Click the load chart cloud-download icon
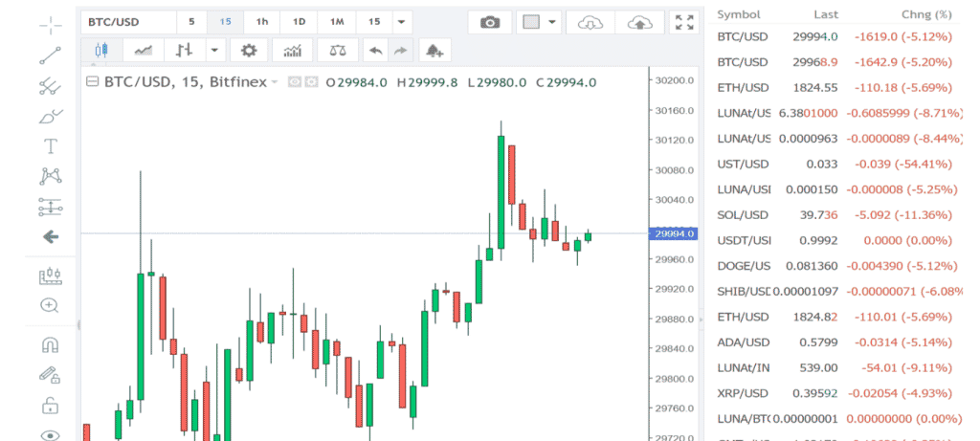The width and height of the screenshot is (980, 441). 590,23
